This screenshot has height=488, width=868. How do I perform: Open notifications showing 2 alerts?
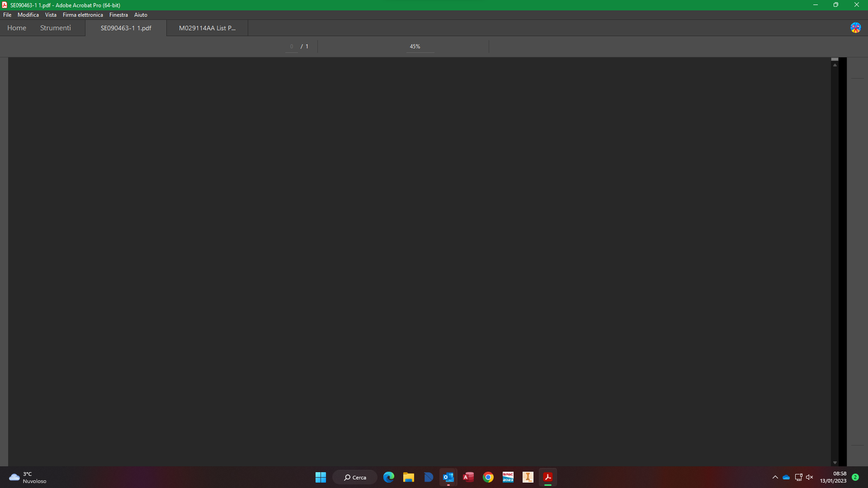click(x=856, y=477)
